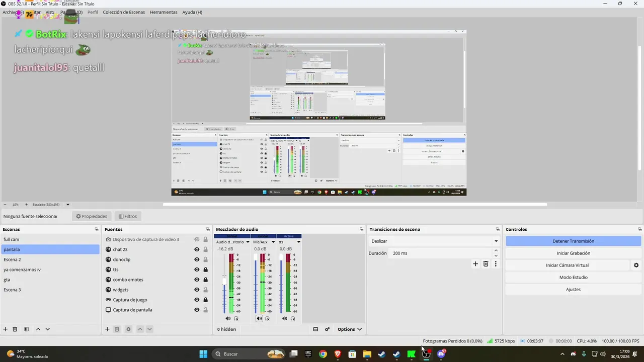Mute the tts audio channel

(285, 318)
